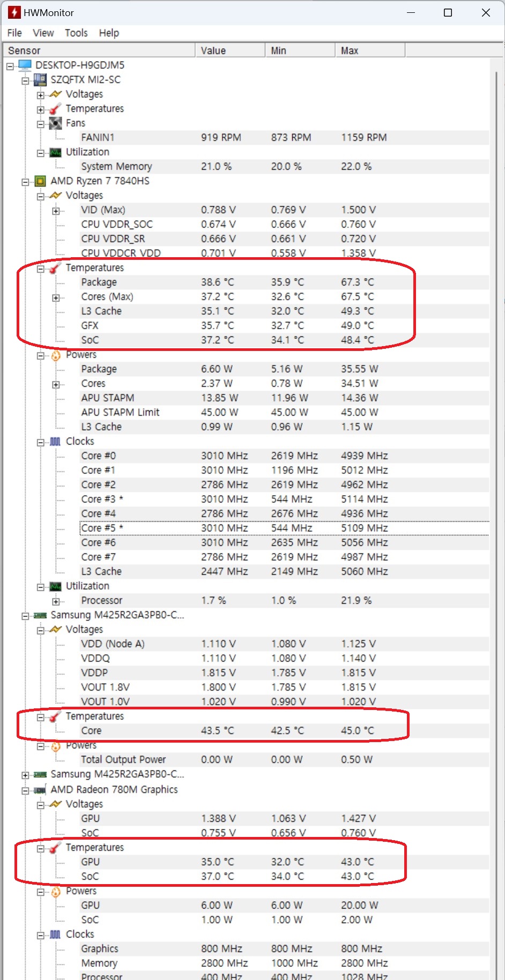Image resolution: width=505 pixels, height=980 pixels.
Task: Select the Core #5 * clock row
Action: pos(284,528)
